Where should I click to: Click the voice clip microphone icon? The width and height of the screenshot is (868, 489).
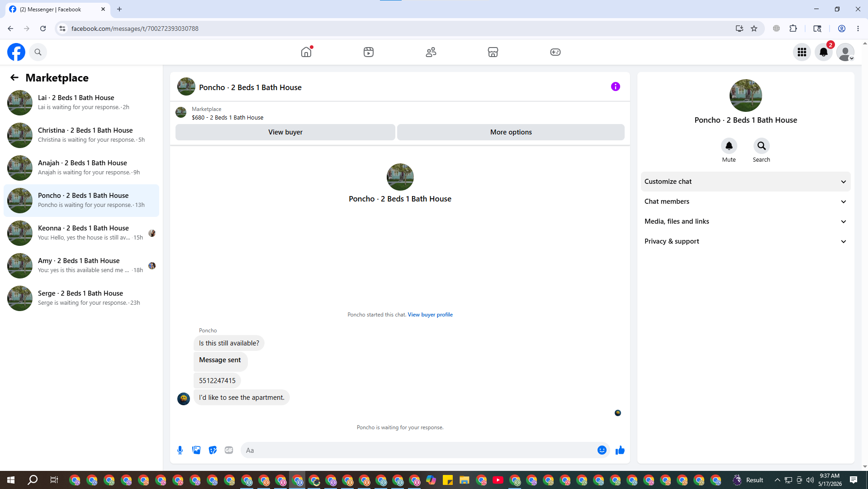coord(180,450)
